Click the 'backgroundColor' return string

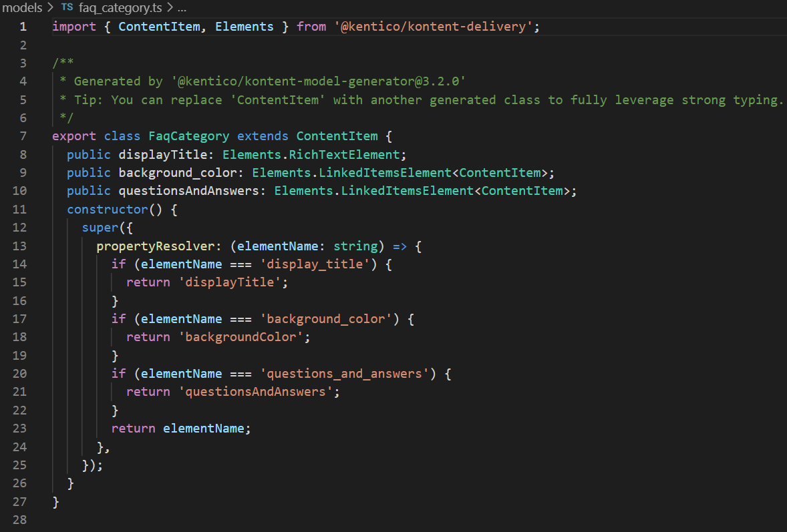tap(241, 336)
